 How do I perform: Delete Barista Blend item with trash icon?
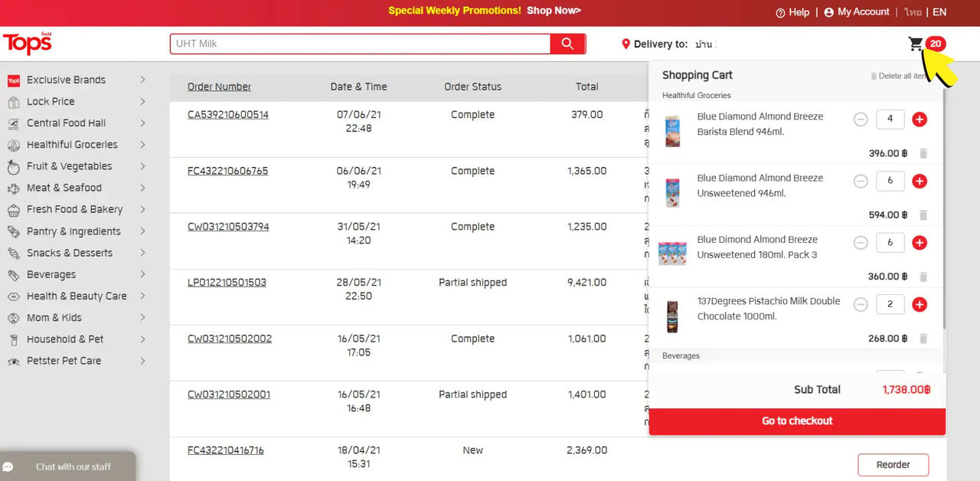[x=923, y=154]
